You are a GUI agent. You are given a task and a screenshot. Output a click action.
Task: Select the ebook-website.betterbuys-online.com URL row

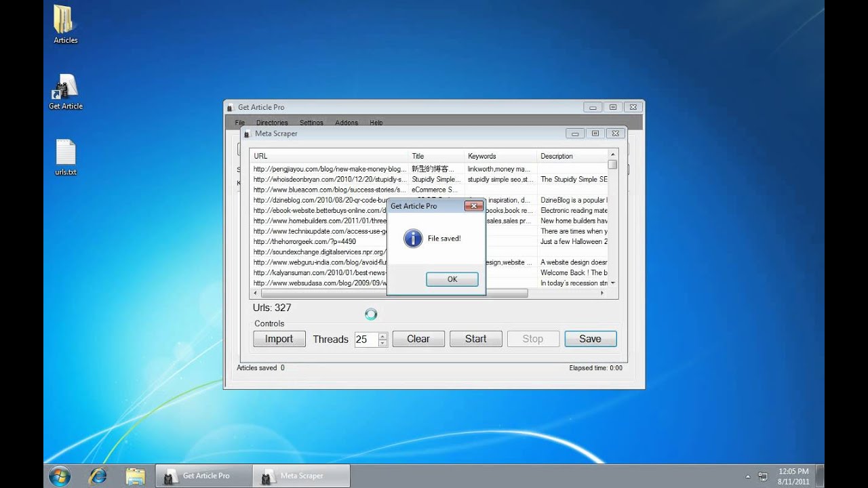[319, 210]
